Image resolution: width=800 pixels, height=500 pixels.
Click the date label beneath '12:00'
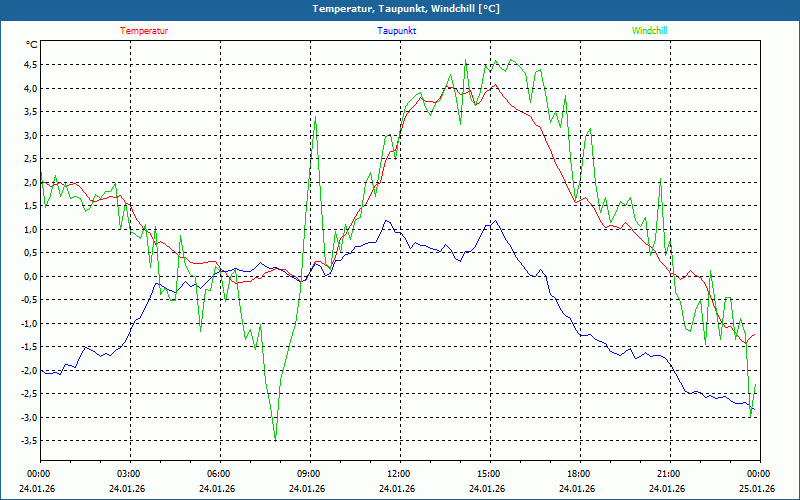tap(397, 489)
